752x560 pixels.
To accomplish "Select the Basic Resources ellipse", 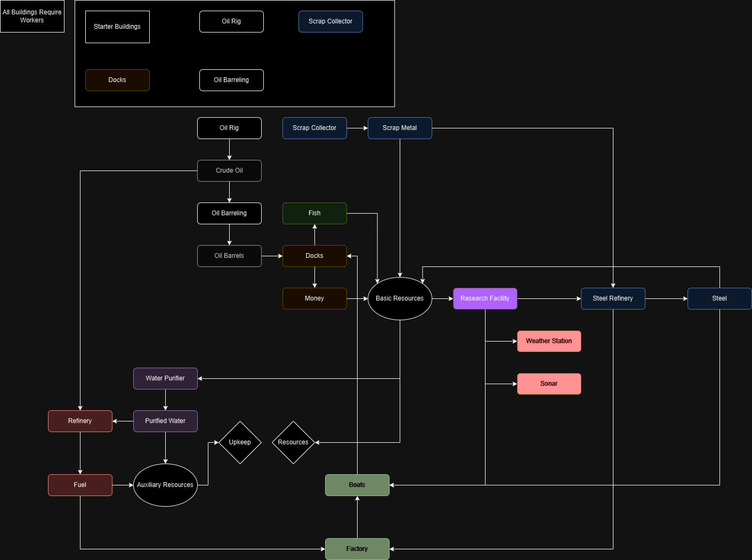I will tap(400, 298).
